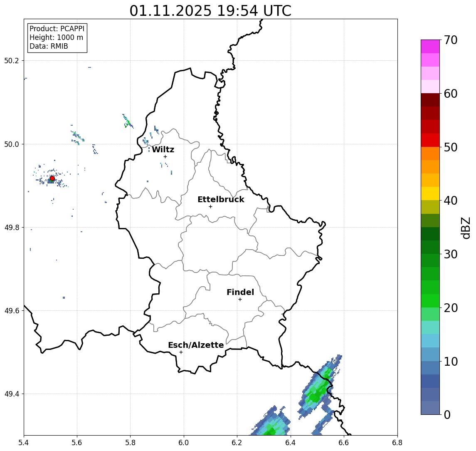This screenshot has height=451, width=476.
Task: Click the latitude tick label 49.6
Action: (x=11, y=311)
